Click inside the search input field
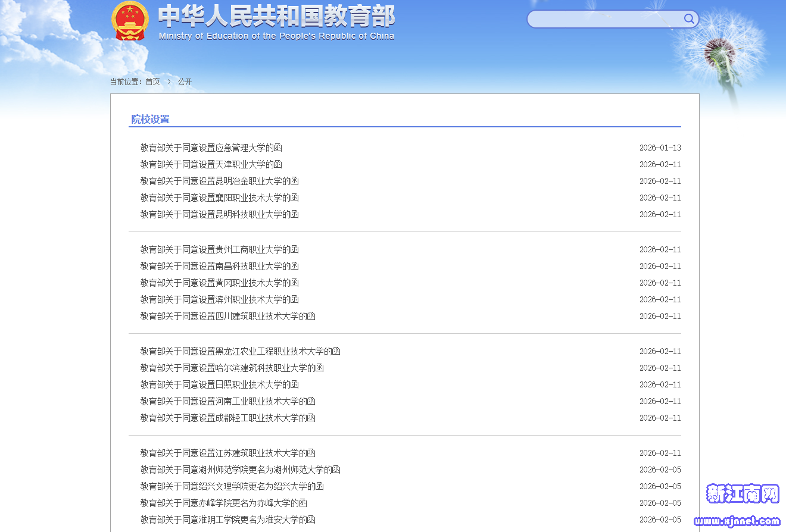The height and width of the screenshot is (532, 786). [604, 19]
